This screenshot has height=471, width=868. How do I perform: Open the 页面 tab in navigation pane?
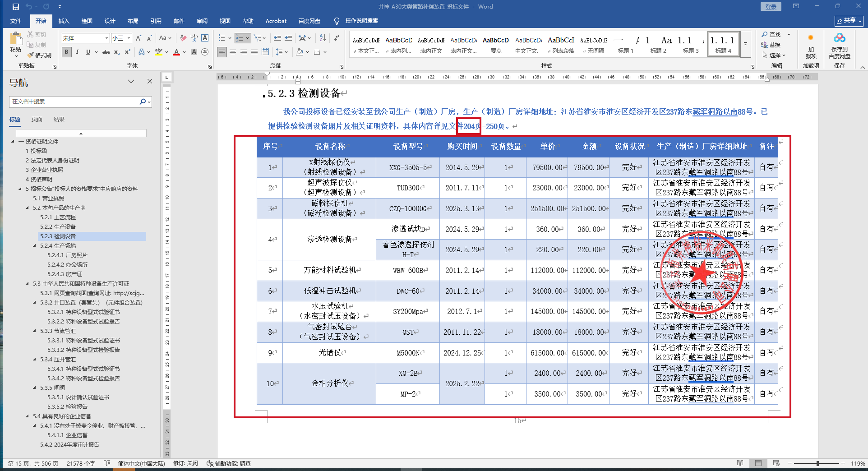coord(37,120)
